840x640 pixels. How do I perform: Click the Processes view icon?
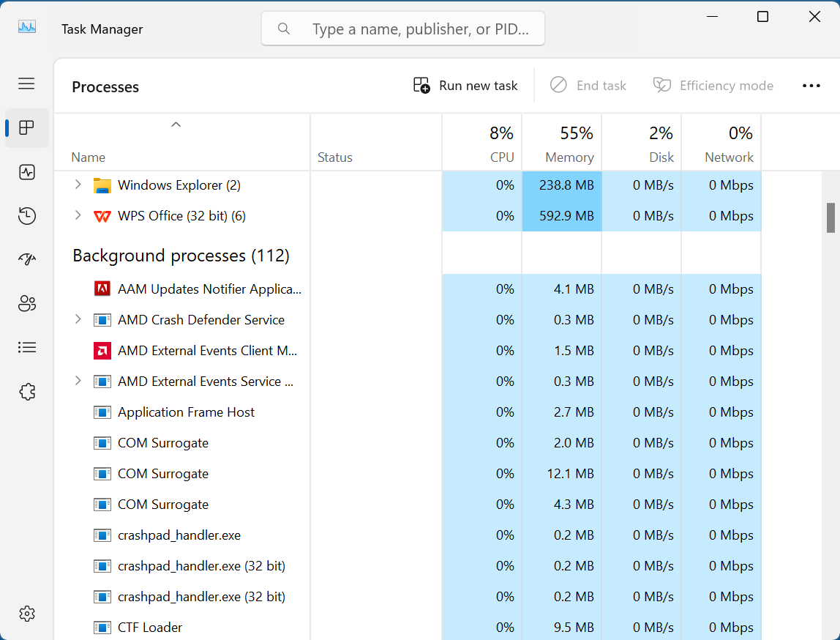[26, 127]
